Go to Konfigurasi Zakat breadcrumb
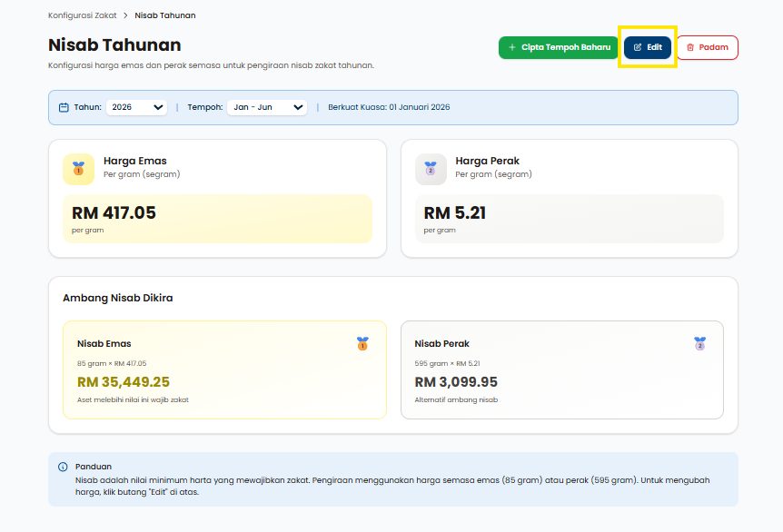Viewport: 783px width, 532px height. 82,15
